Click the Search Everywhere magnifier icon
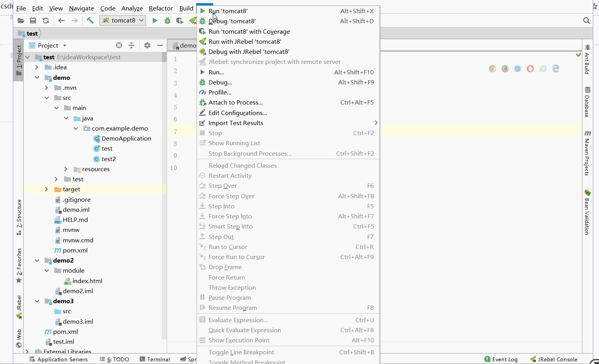The height and width of the screenshot is (364, 599). pyautogui.click(x=587, y=21)
